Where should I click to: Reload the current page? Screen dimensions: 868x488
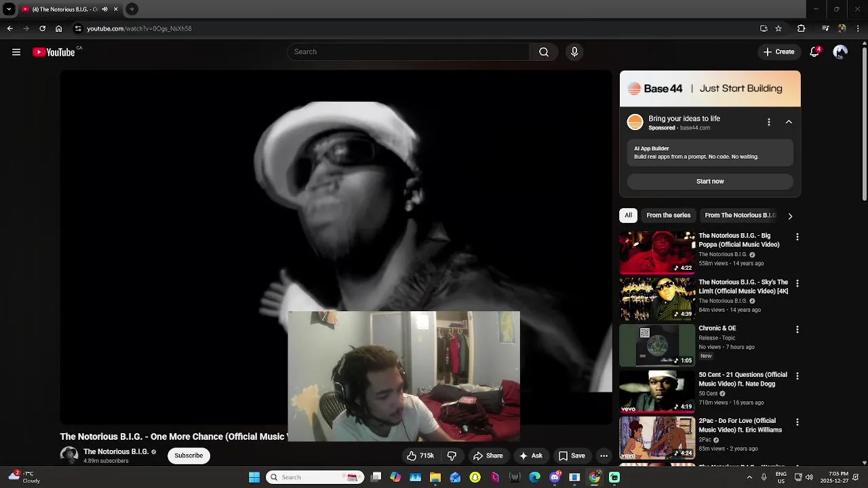[x=42, y=28]
